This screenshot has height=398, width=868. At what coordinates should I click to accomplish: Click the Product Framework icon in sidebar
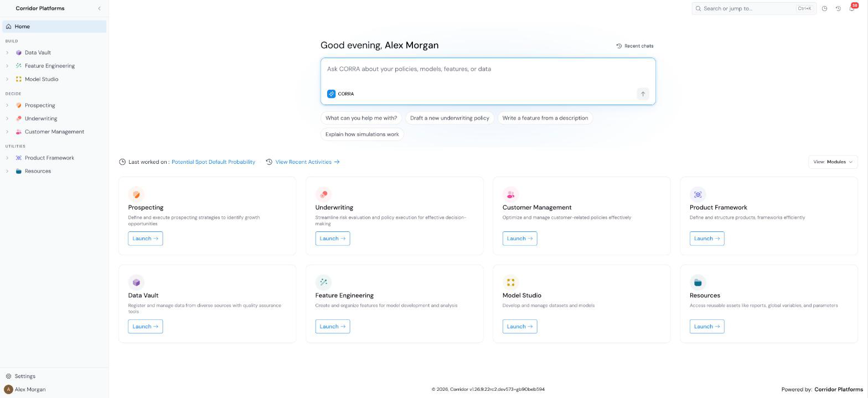[x=19, y=158]
